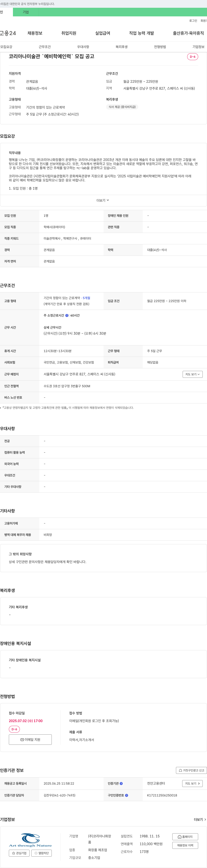207x868 pixels.
Task: Click the 173명 employee count value
Action: pos(144,851)
